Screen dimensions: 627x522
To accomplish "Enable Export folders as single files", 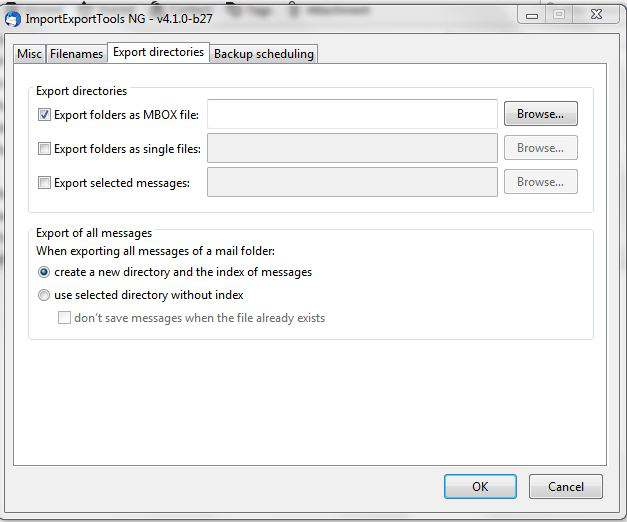I will pos(44,149).
